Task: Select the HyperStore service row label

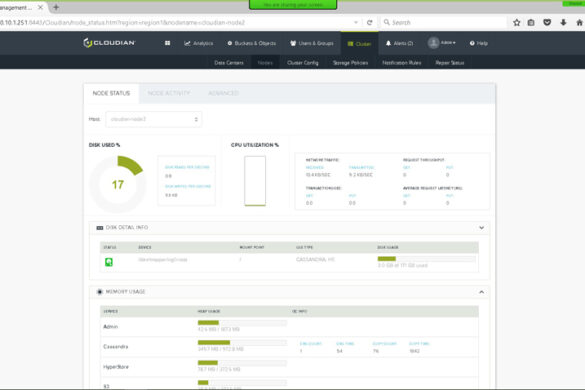Action: (x=116, y=367)
